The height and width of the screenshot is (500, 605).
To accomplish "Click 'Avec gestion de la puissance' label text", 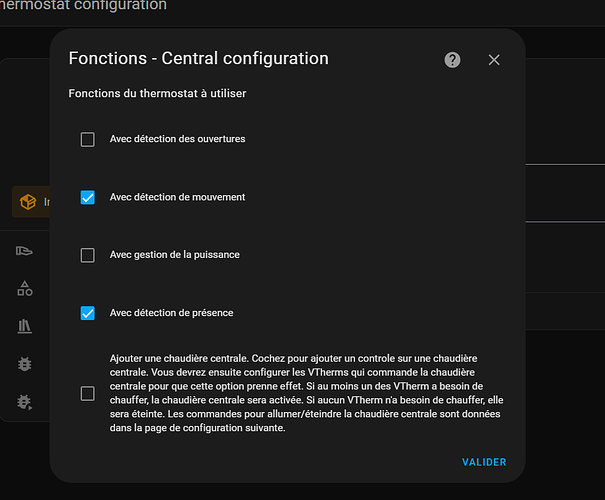I will pyautogui.click(x=175, y=255).
